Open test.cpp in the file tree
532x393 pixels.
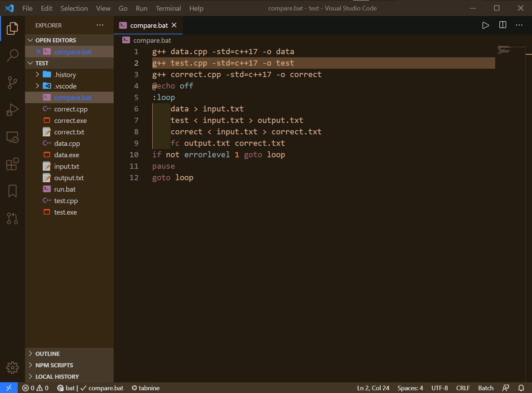point(69,201)
